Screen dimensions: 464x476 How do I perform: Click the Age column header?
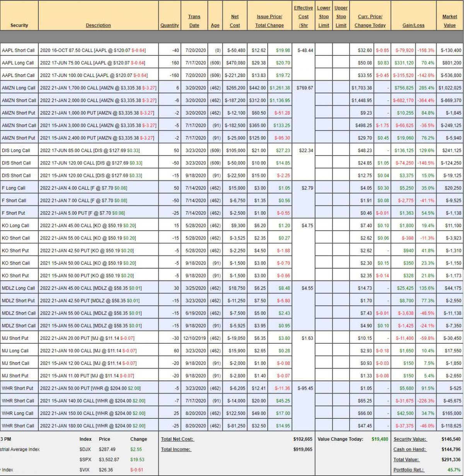pos(215,26)
